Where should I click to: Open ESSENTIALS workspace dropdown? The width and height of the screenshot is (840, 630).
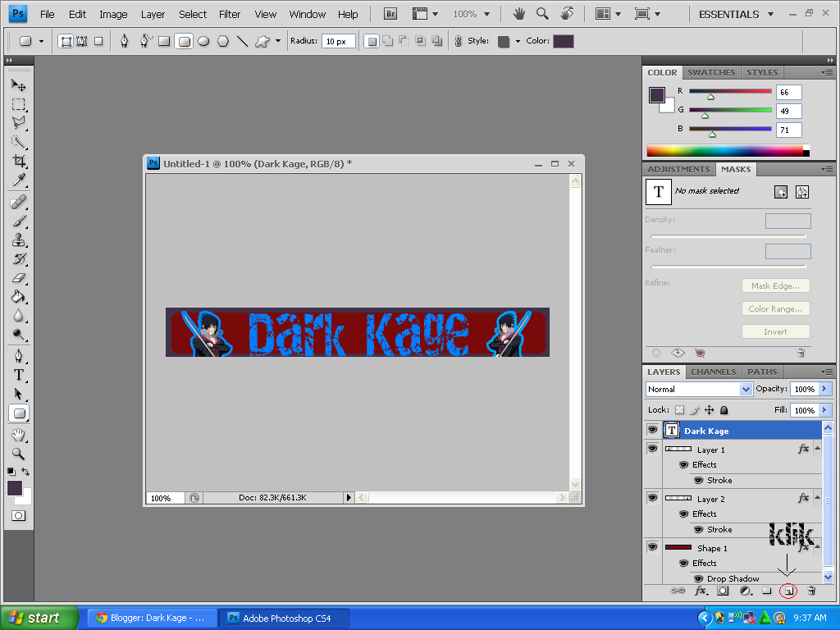[x=736, y=15]
